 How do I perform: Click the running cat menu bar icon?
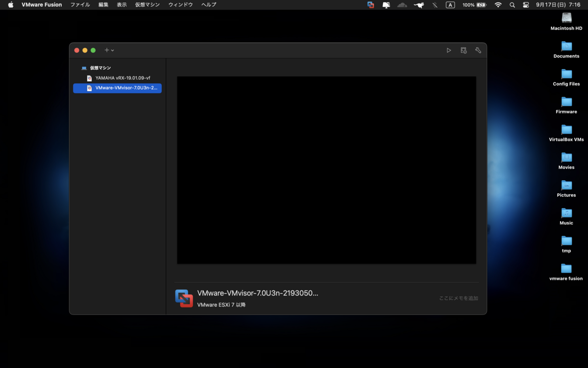click(418, 5)
